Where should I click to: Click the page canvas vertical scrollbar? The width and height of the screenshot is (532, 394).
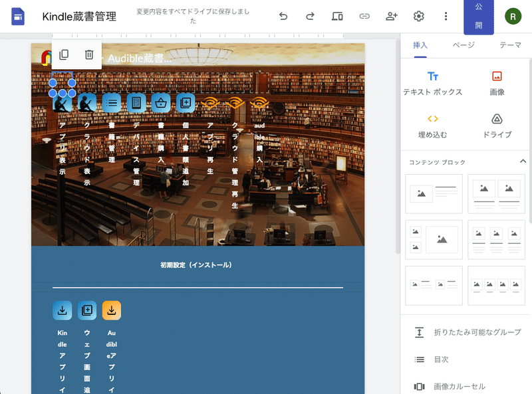click(x=398, y=146)
